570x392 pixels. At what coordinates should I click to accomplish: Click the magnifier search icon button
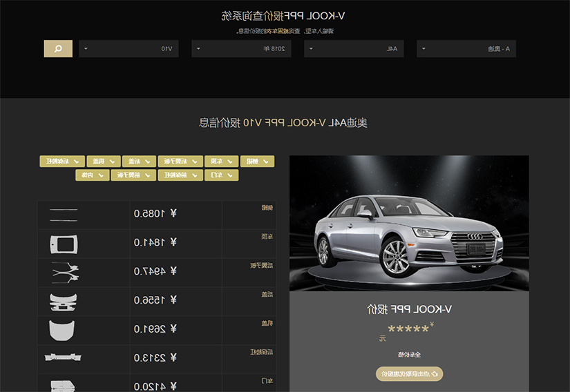58,48
